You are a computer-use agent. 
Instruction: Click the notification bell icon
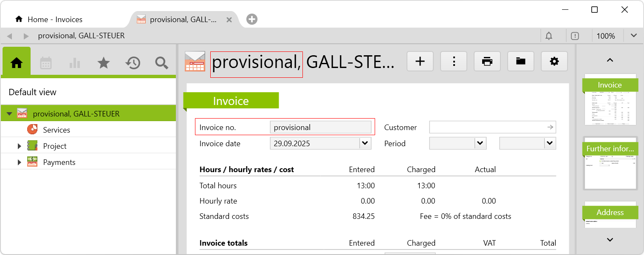pyautogui.click(x=549, y=36)
